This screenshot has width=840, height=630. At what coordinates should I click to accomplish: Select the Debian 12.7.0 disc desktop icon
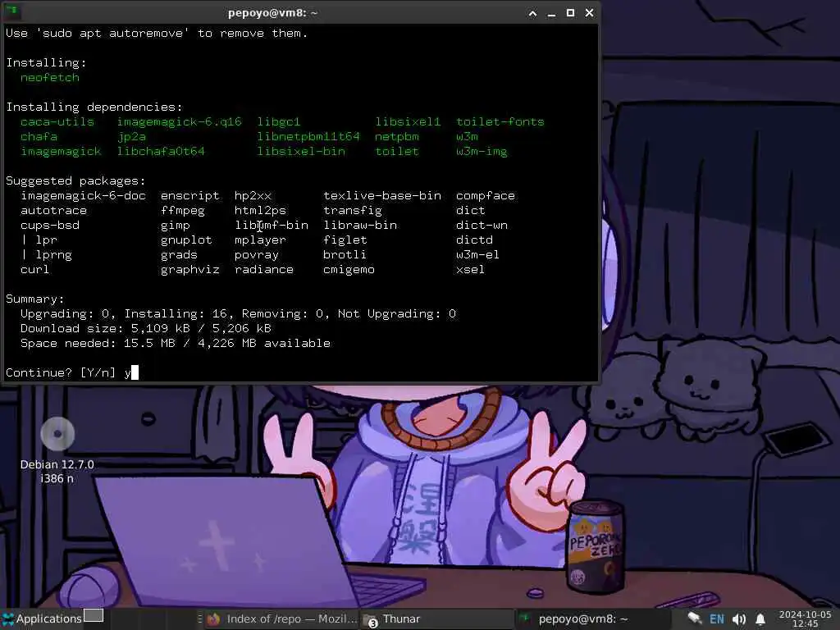pyautogui.click(x=57, y=433)
